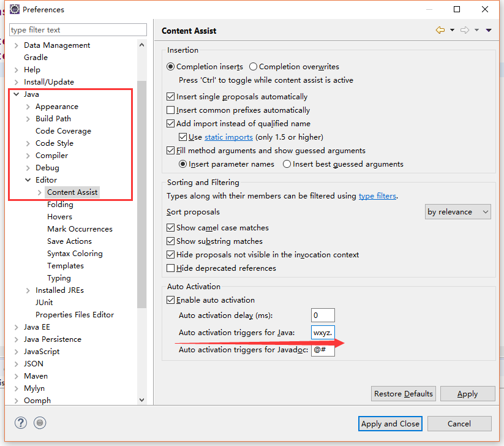Click the forward navigation arrow icon

click(465, 30)
